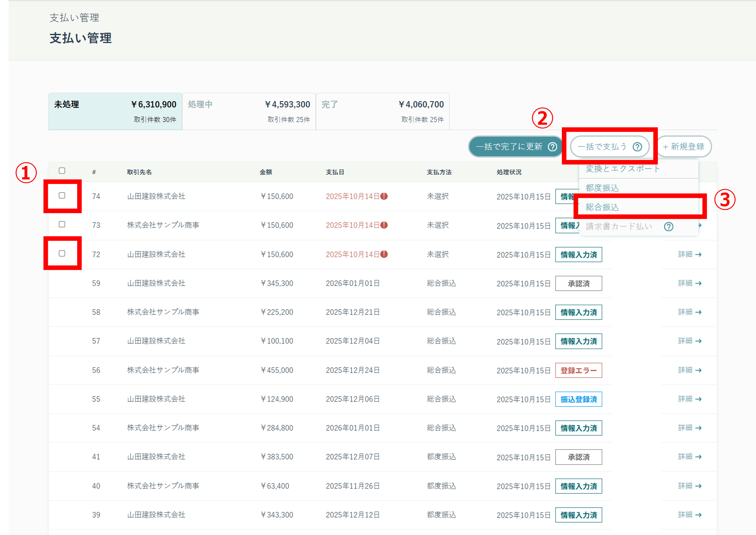Click the 支払い管理 breadcrumb text
756x535 pixels.
pos(74,18)
